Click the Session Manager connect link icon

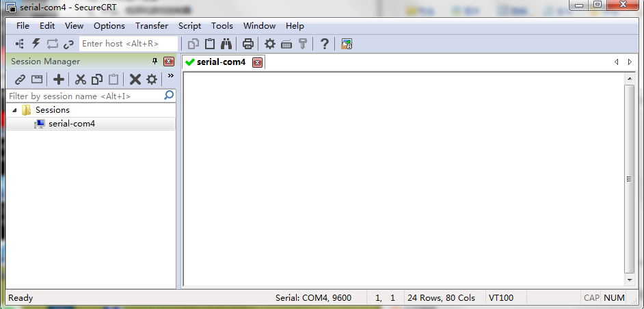[x=20, y=79]
